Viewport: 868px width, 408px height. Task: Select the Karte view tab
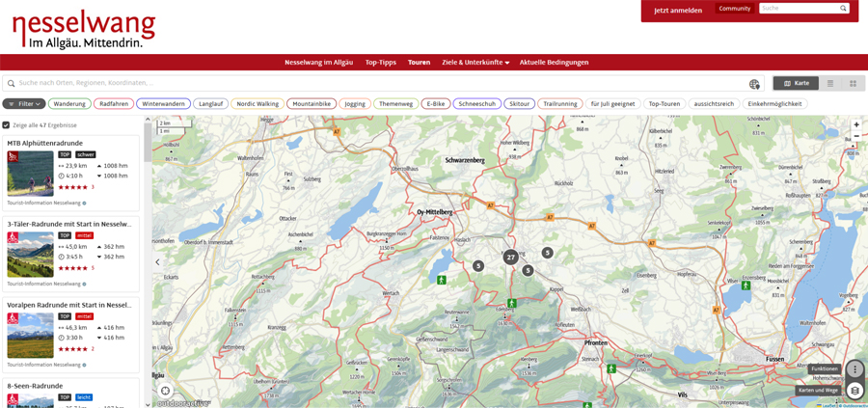[x=796, y=84]
